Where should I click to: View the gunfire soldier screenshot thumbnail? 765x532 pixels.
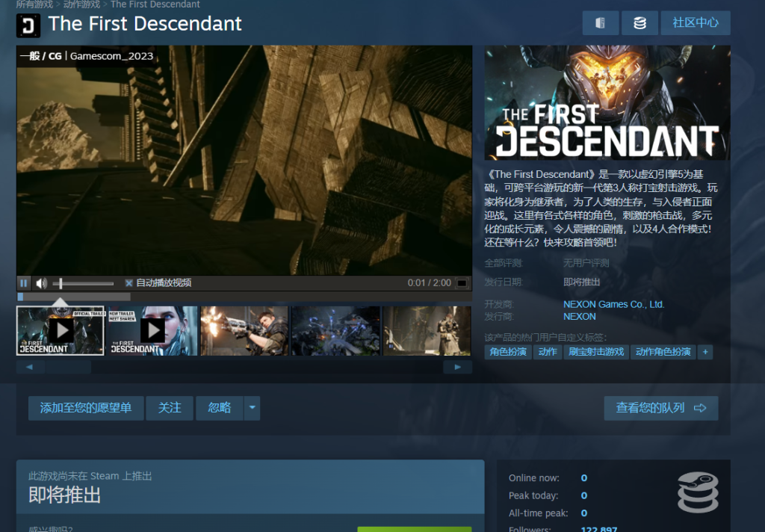244,331
